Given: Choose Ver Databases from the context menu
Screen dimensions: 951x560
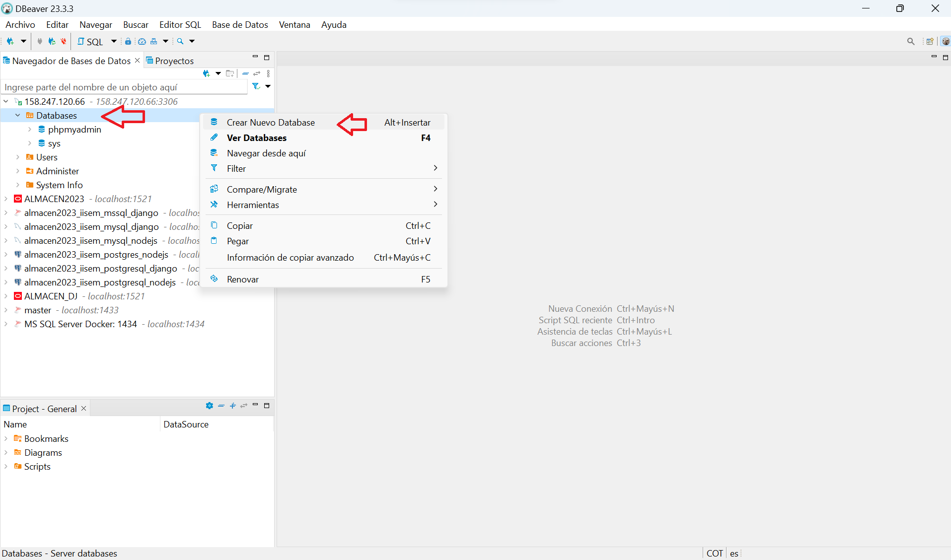Looking at the screenshot, I should [x=323, y=138].
